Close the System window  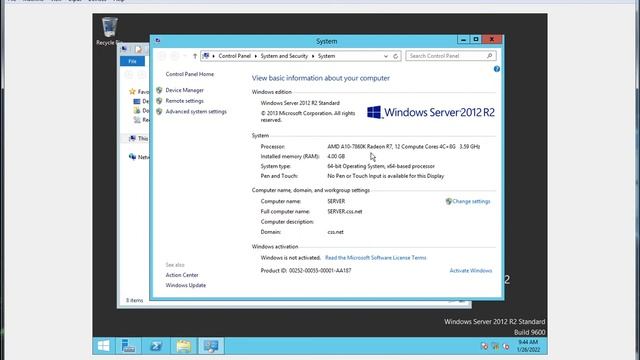coord(492,40)
